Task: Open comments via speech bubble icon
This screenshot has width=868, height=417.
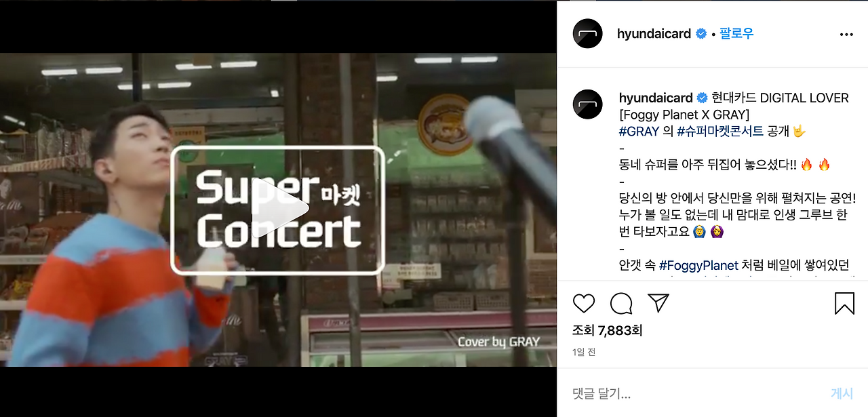Action: (621, 303)
